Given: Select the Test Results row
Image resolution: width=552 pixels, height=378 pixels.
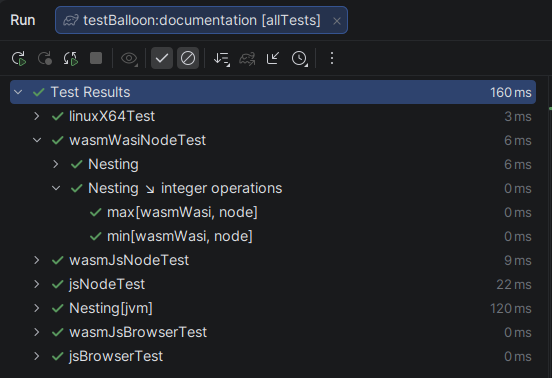Looking at the screenshot, I should point(273,92).
